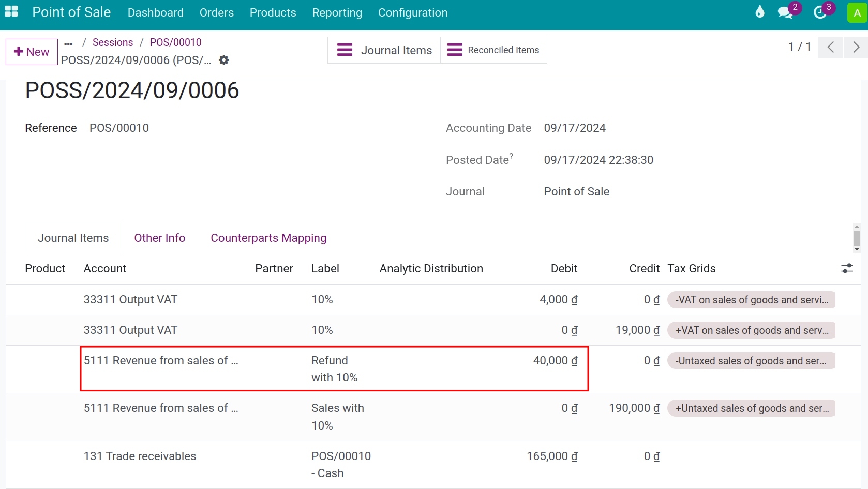Click the record pager 1 / 1
Viewport: 868px width, 489px height.
799,47
